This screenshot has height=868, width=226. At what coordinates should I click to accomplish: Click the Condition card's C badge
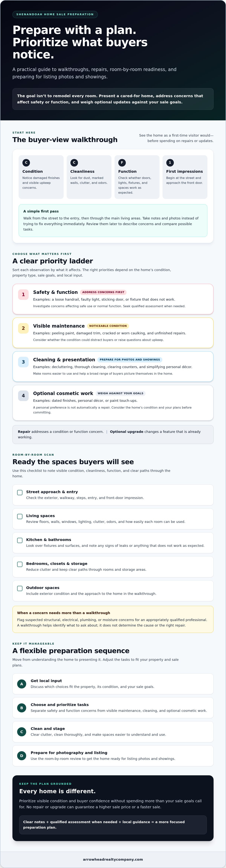point(26,162)
